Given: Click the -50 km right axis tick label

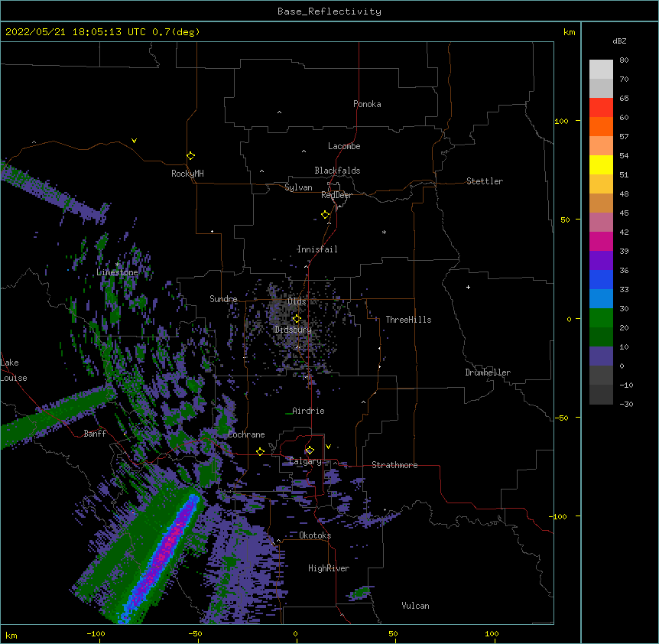Looking at the screenshot, I should 561,418.
